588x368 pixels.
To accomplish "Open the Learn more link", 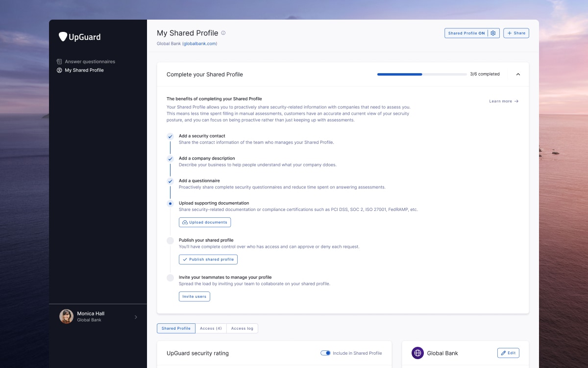I will [504, 101].
